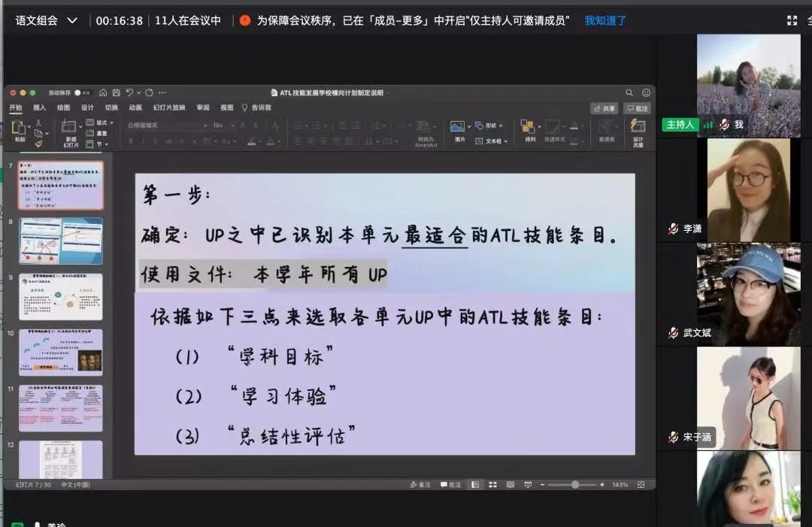812x527 pixels.
Task: Click the Save icon in PowerPoint title bar
Action: [x=117, y=92]
